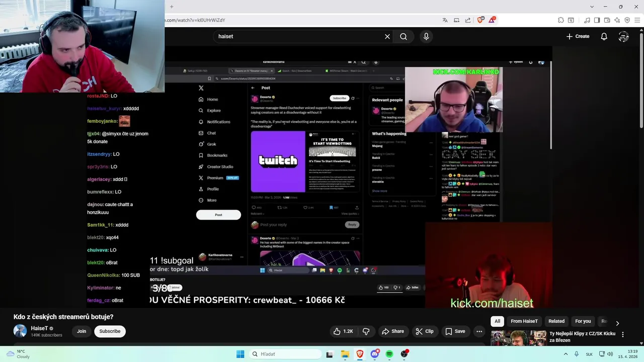
Task: Switch the SLK keyboard language
Action: tap(589, 354)
